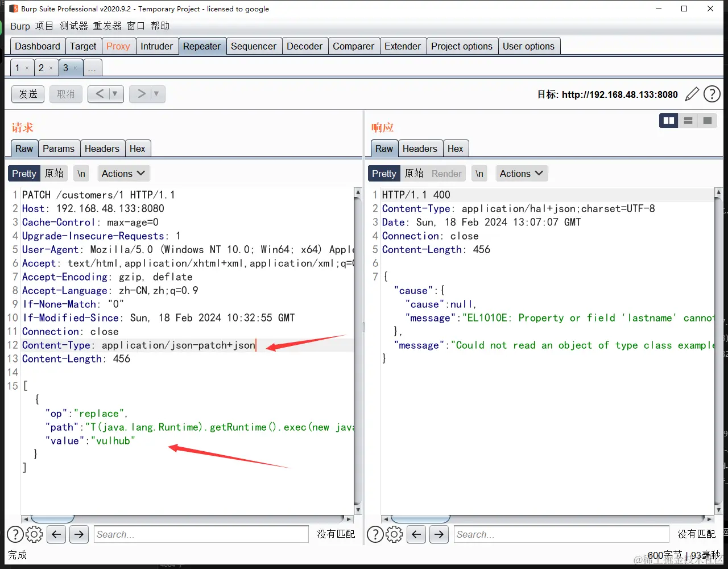Switch request view to 原始
This screenshot has width=728, height=569.
[54, 174]
